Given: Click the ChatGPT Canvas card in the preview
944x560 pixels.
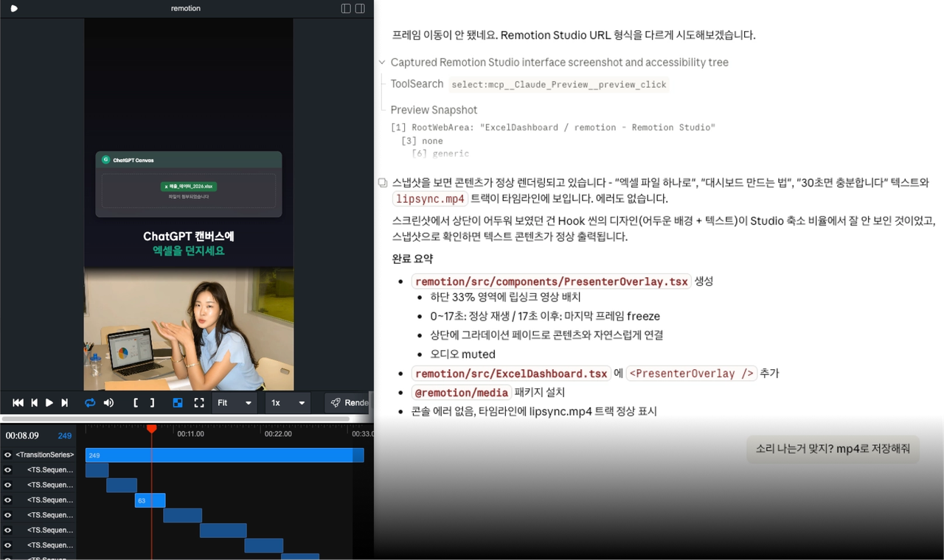Looking at the screenshot, I should coord(189,184).
